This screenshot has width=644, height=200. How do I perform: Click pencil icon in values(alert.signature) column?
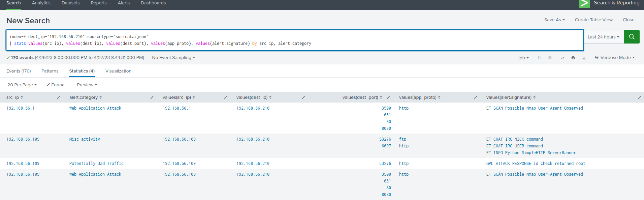639,97
